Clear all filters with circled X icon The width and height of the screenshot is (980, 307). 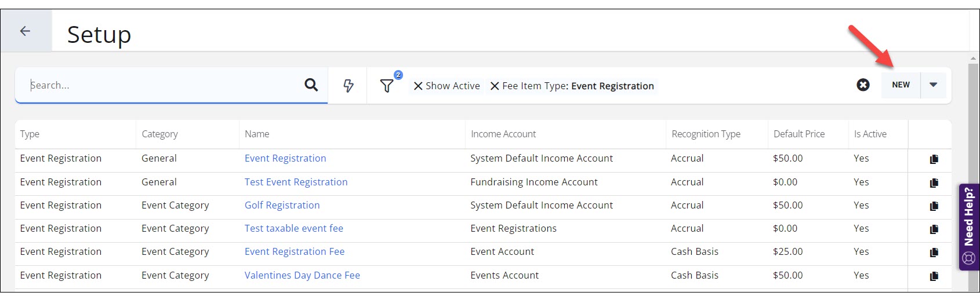(863, 85)
